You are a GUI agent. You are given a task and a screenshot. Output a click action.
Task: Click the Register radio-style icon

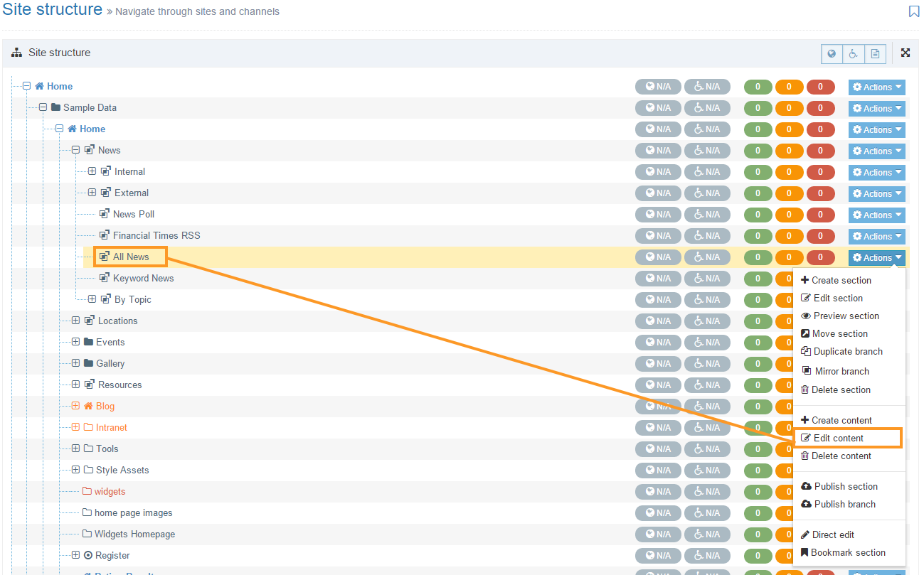(88, 555)
